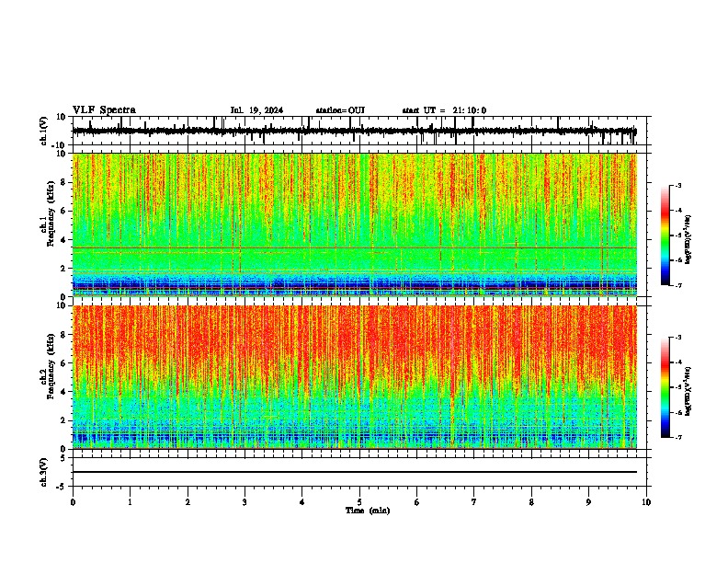
Task: Click the 6 kHz tick on ch.2 spectrogram axis
Action: 63,363
